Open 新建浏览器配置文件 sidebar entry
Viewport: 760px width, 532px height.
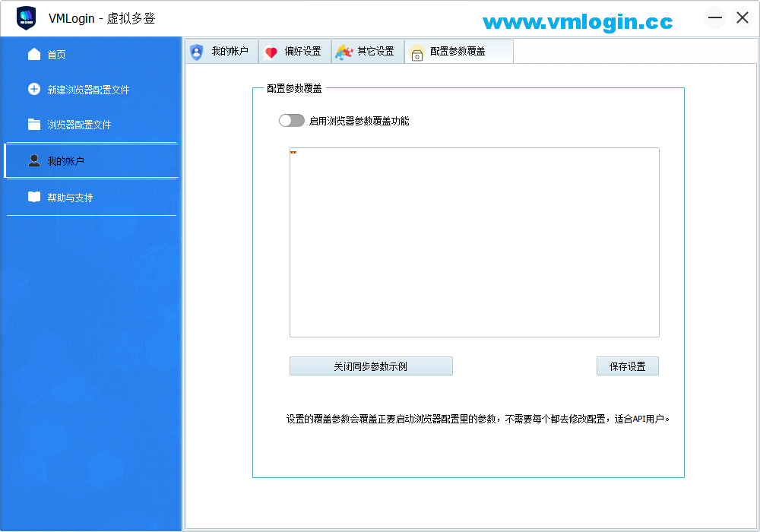[88, 90]
